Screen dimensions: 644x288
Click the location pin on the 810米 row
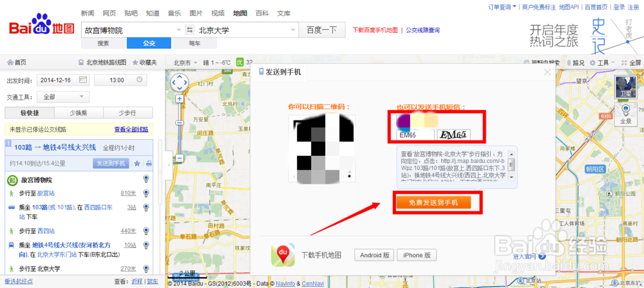coord(146,193)
